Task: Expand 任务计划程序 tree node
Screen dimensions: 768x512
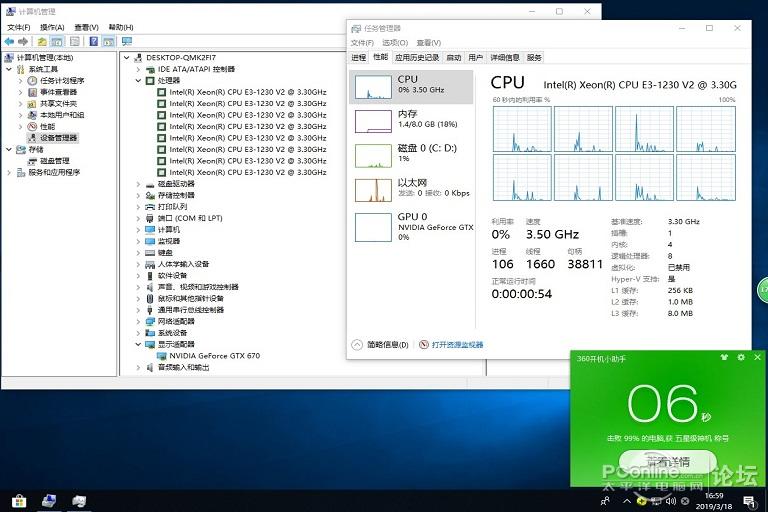Action: (20, 80)
